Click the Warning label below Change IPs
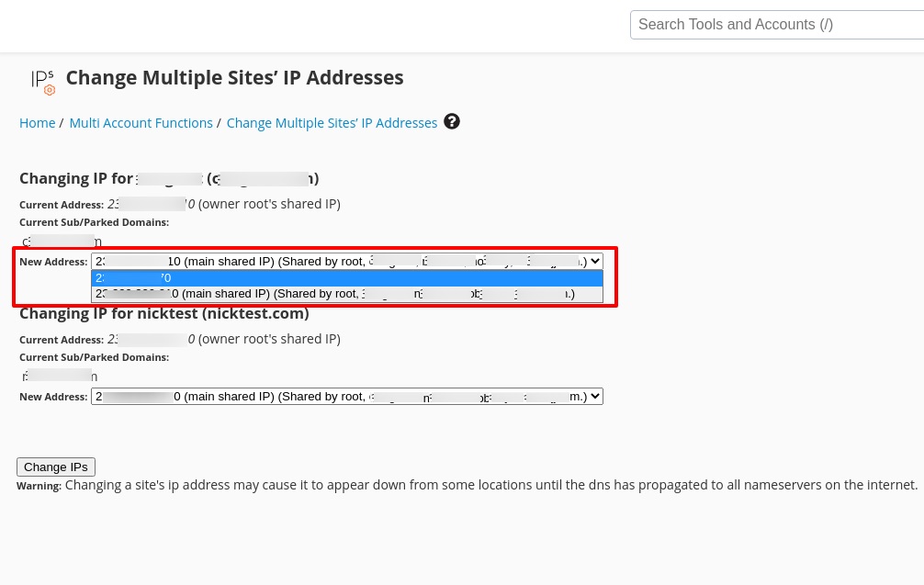924x585 pixels. click(39, 486)
